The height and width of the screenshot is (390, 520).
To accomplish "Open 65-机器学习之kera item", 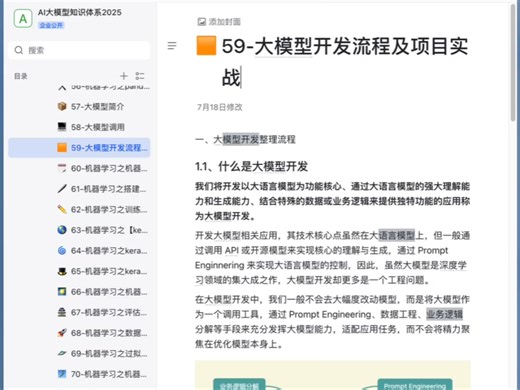I will click(x=109, y=271).
